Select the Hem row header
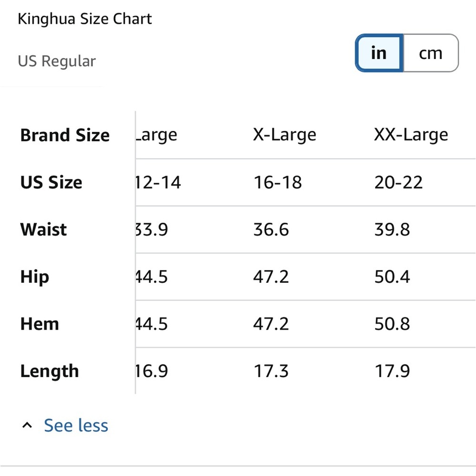This screenshot has height=476, width=476. (x=40, y=324)
